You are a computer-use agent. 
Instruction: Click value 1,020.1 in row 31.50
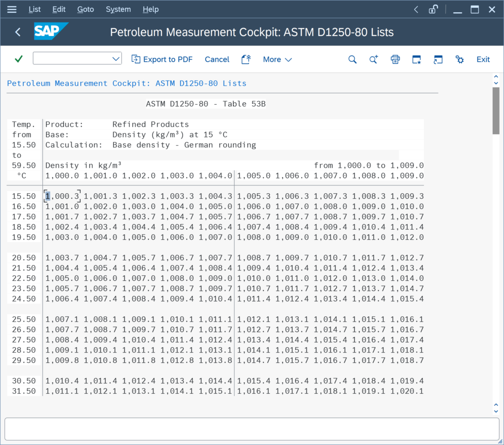point(407,391)
